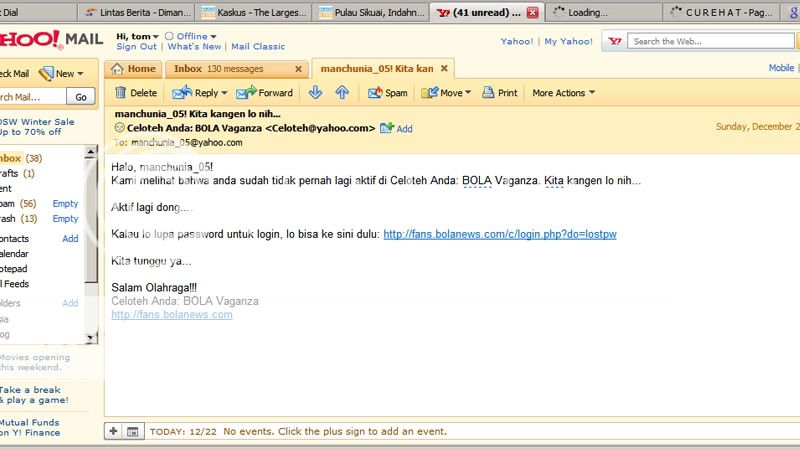This screenshot has height=450, width=800.
Task: Open Calendar in sidebar
Action: [14, 254]
